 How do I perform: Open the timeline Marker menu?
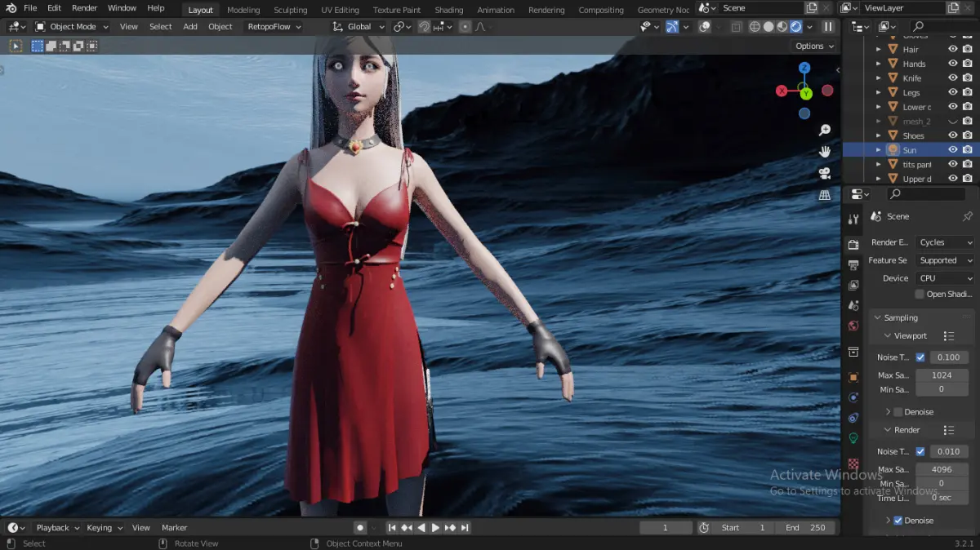coord(174,528)
